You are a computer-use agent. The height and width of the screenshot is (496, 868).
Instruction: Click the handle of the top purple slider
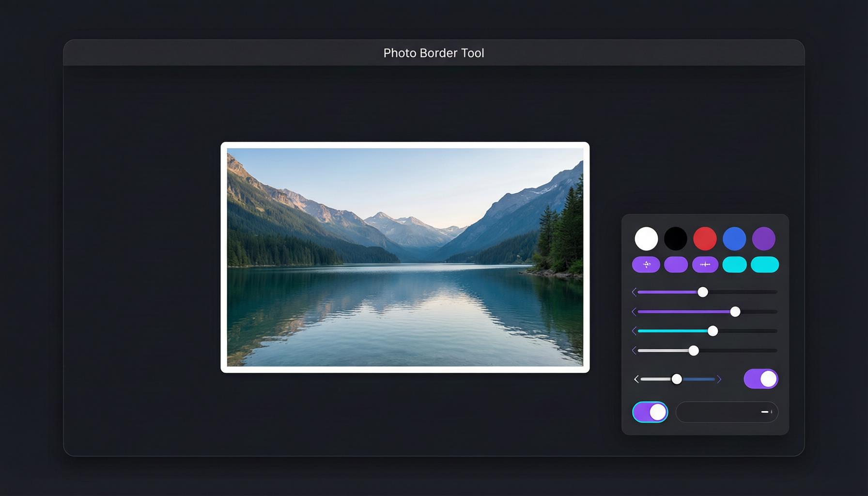coord(703,292)
